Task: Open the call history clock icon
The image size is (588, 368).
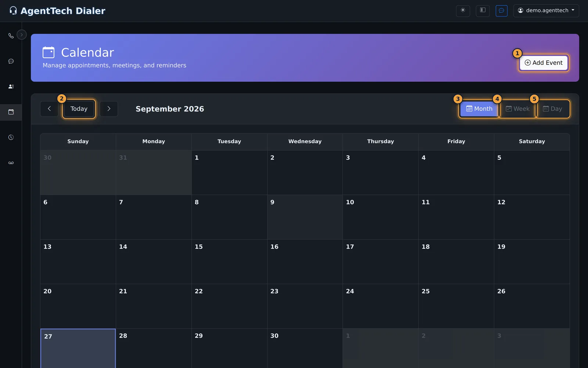Action: (11, 137)
